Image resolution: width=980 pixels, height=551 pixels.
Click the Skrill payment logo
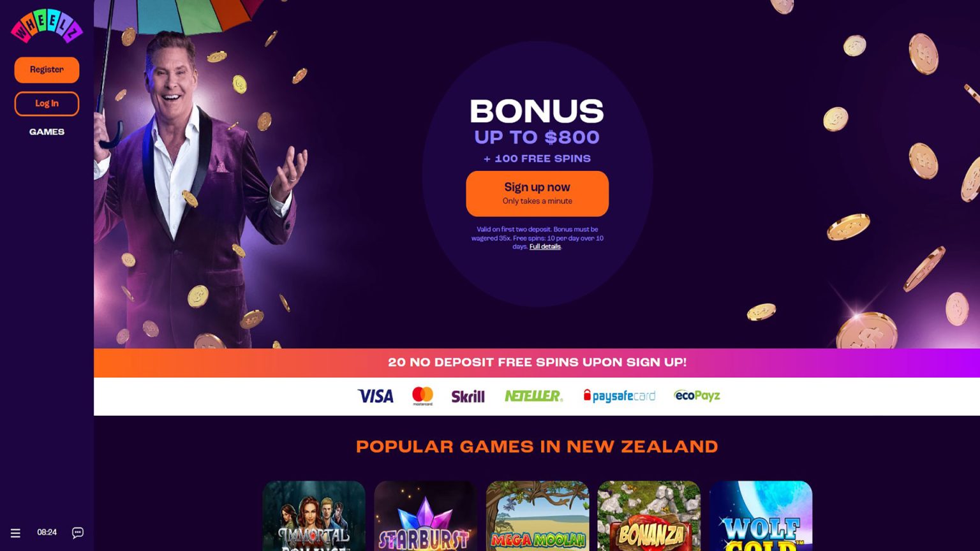(x=468, y=396)
